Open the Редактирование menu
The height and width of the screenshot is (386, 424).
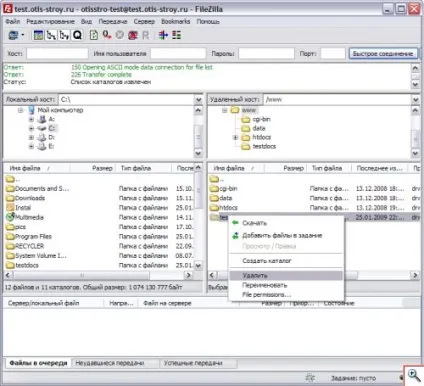pyautogui.click(x=50, y=21)
